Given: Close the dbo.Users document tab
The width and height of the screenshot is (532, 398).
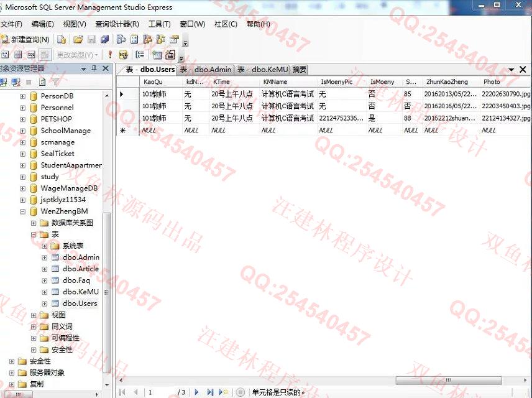Looking at the screenshot, I should pyautogui.click(x=523, y=70).
